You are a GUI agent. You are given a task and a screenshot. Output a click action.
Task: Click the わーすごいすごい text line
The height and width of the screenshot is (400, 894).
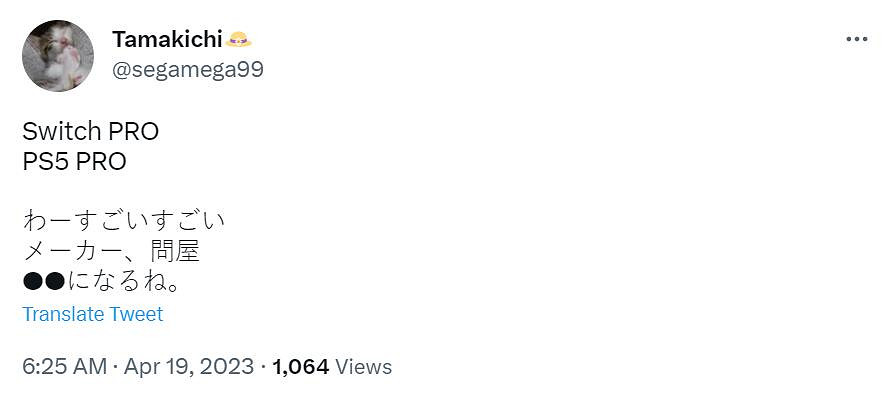tap(124, 220)
